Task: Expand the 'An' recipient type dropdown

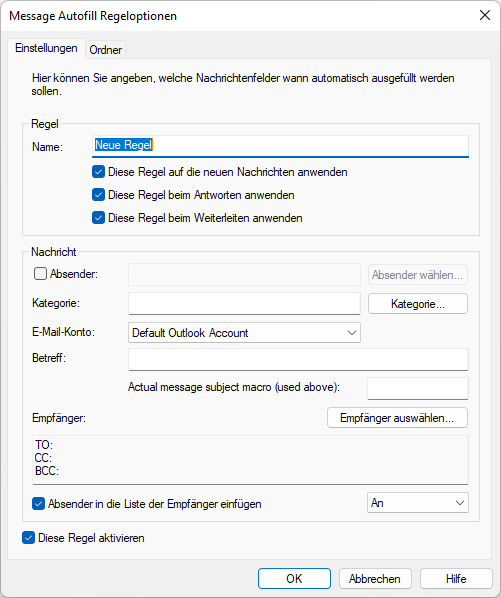Action: coord(418,503)
